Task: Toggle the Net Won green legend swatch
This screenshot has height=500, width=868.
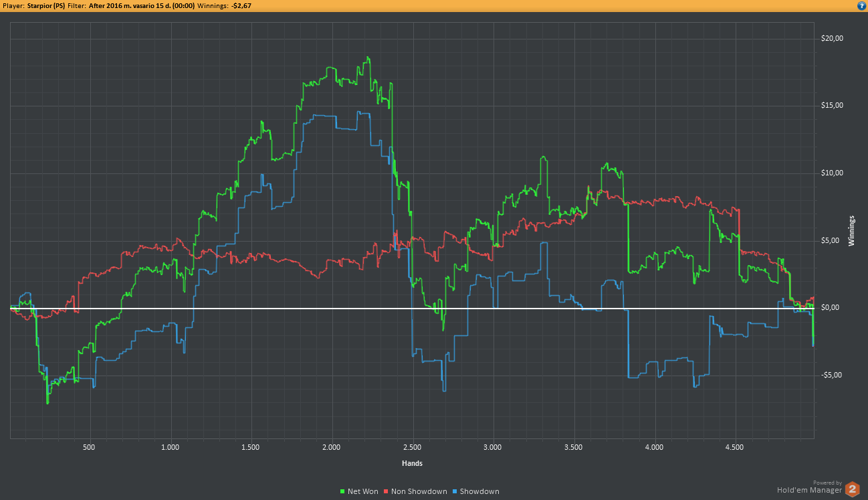Action: pos(343,492)
